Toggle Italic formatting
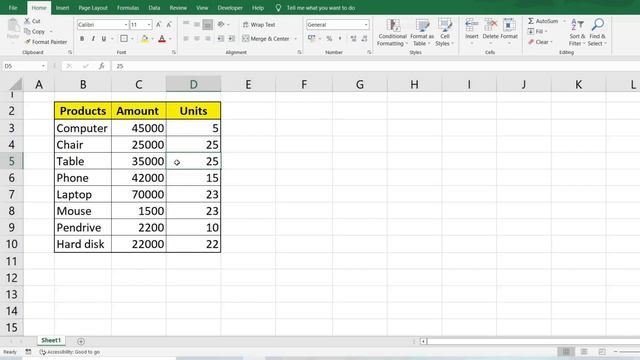 (x=93, y=39)
